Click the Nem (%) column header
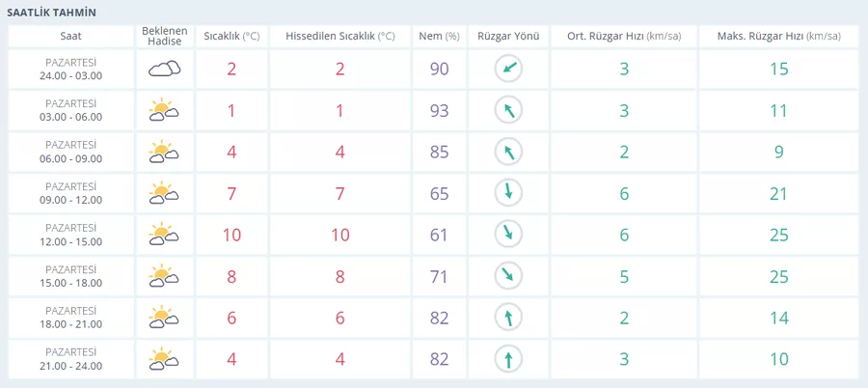 point(439,36)
